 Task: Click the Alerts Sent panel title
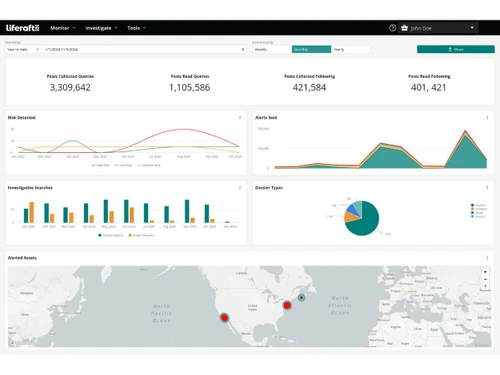tap(266, 118)
